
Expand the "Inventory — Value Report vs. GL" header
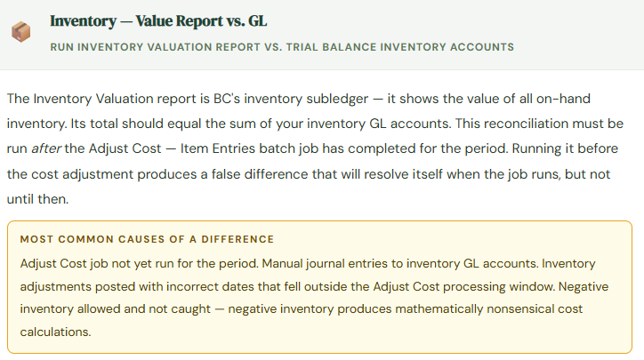coord(157,20)
